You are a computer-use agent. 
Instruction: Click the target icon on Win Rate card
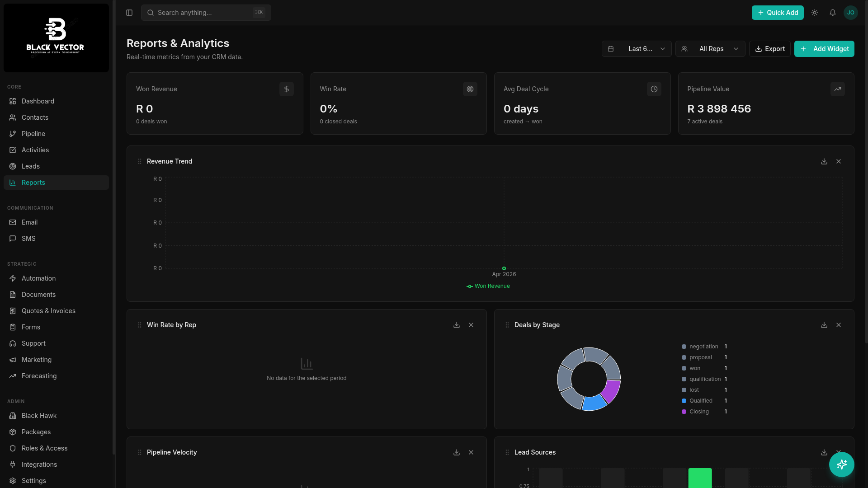(x=470, y=89)
